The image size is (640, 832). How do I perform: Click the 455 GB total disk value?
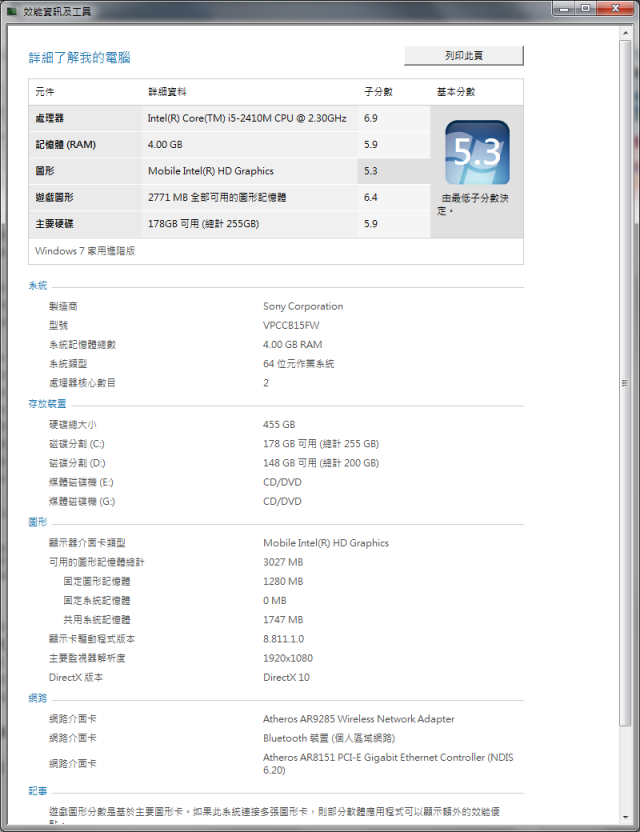(279, 424)
